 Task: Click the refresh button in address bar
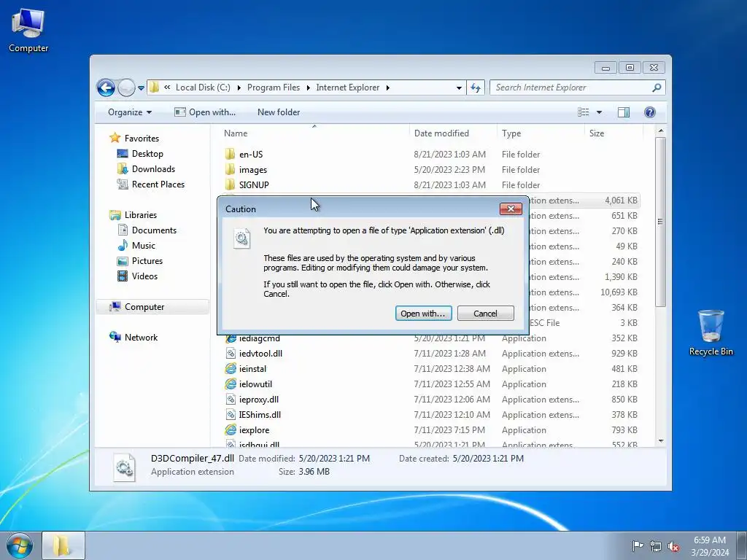click(476, 87)
